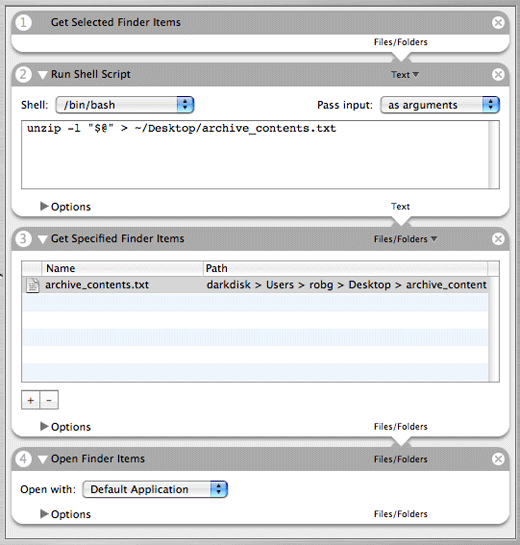
Task: Remove the Get Selected Finder Items action
Action: tap(498, 23)
